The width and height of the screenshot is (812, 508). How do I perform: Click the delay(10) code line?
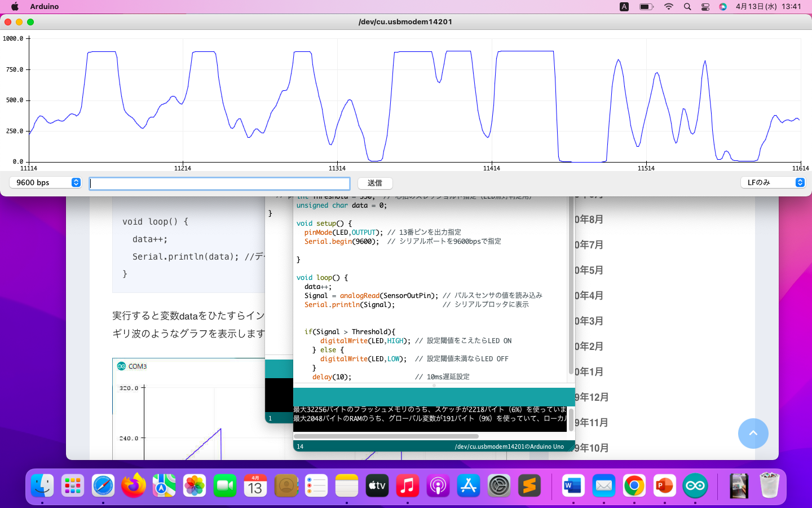(332, 377)
